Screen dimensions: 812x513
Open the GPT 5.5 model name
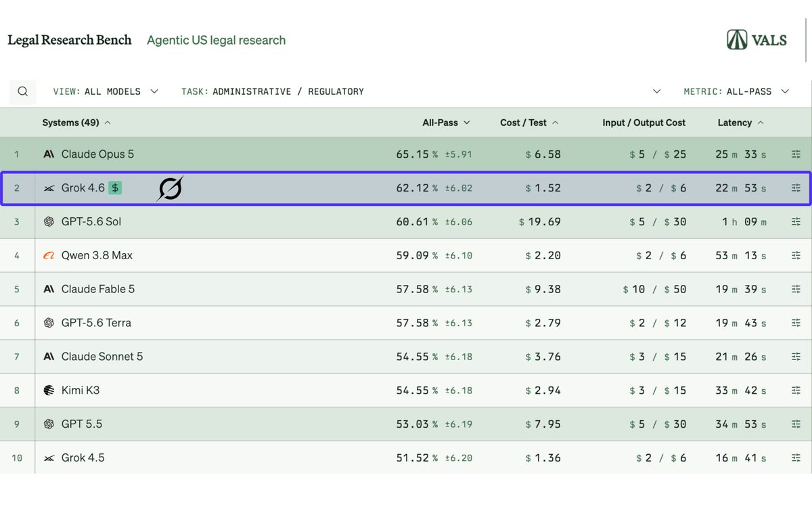click(82, 424)
